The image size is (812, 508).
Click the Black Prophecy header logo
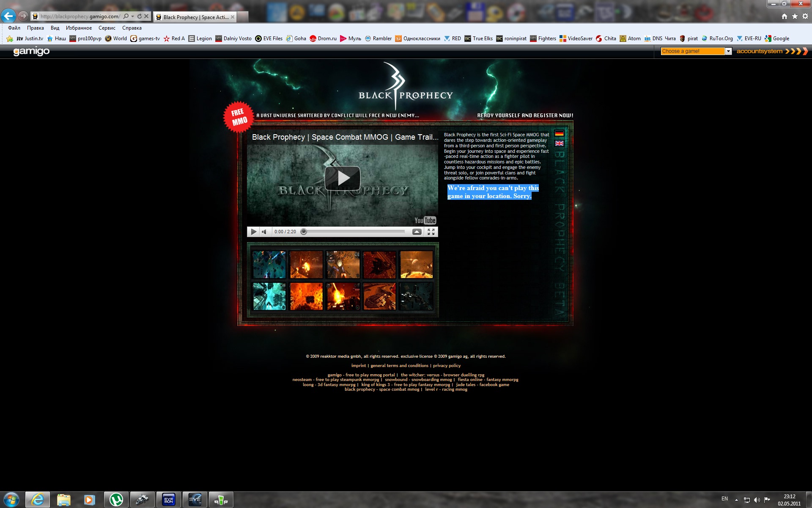pyautogui.click(x=406, y=87)
